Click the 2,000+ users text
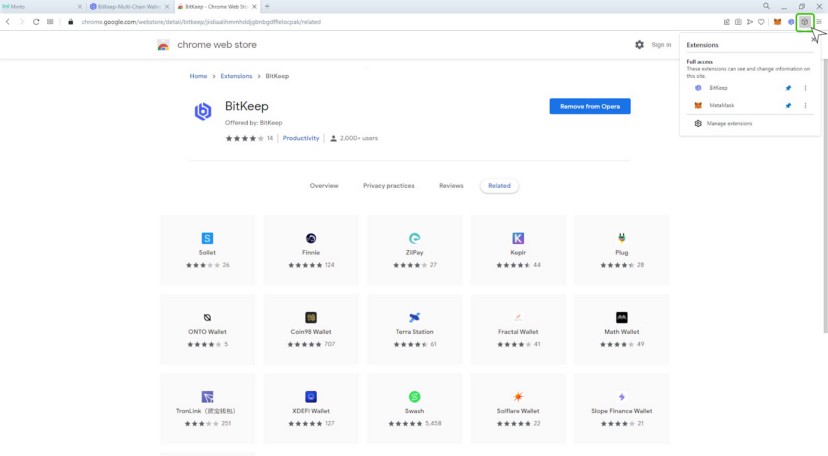Image resolution: width=828 pixels, height=456 pixels. (359, 138)
